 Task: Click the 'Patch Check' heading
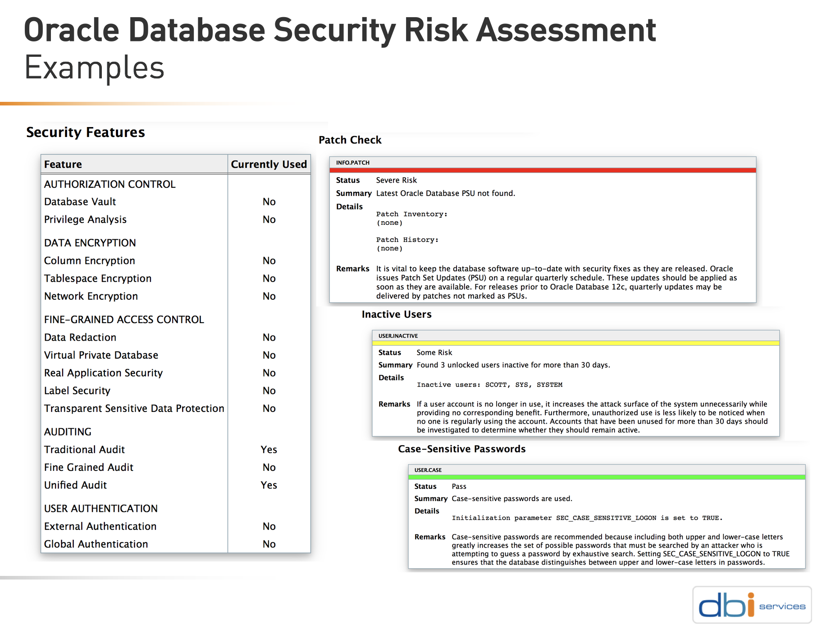(x=350, y=140)
